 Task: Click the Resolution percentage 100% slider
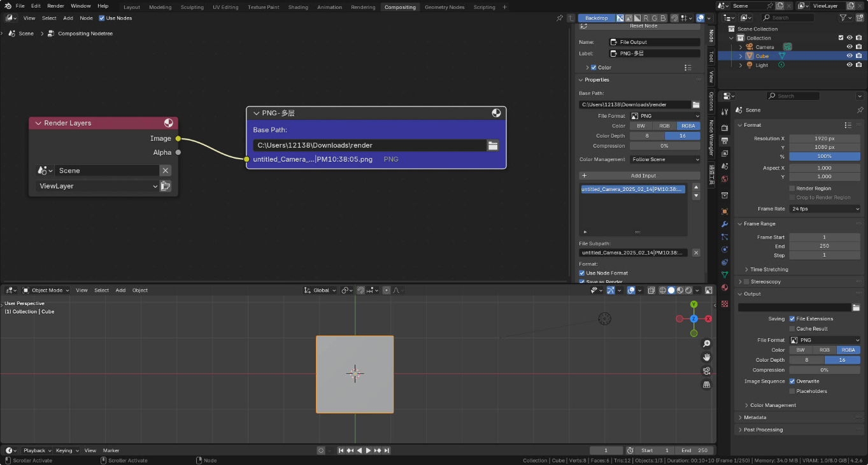point(825,156)
